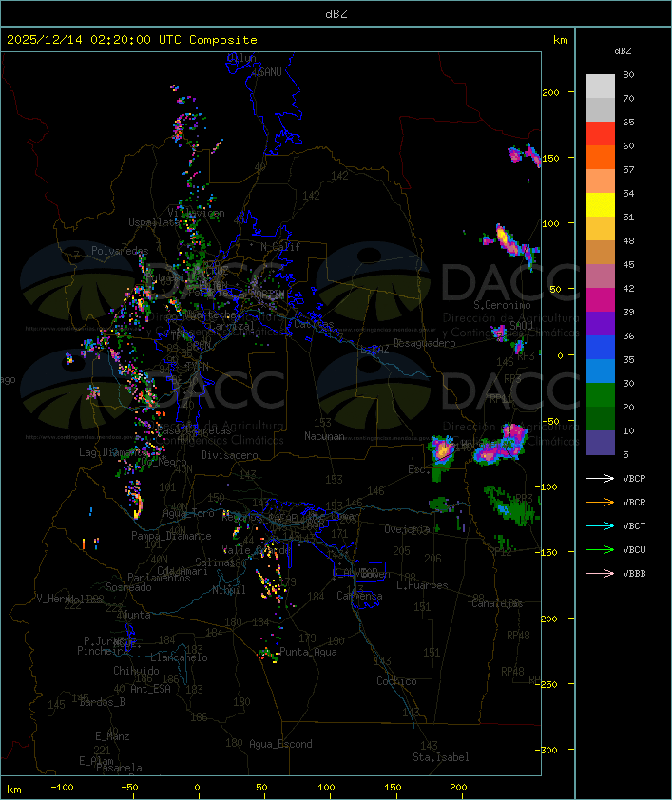Image resolution: width=672 pixels, height=800 pixels.
Task: Click the 'Nacunan' map label
Action: 324,436
